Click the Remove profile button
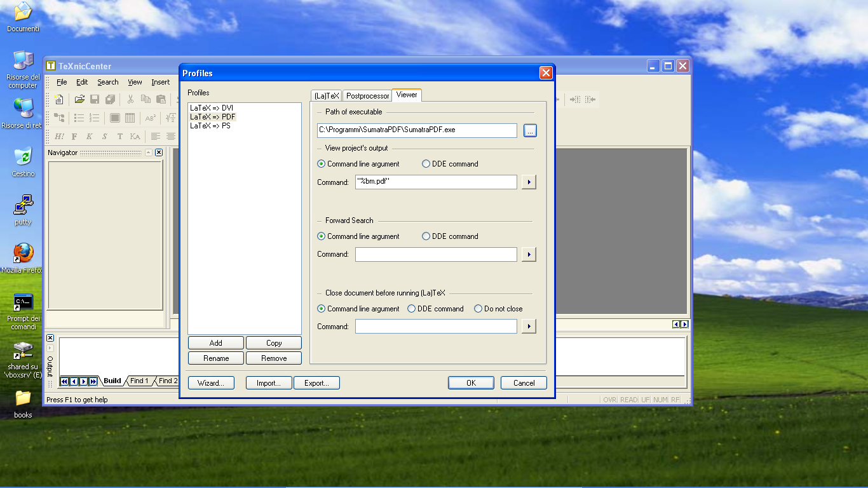868x488 pixels. pos(274,358)
